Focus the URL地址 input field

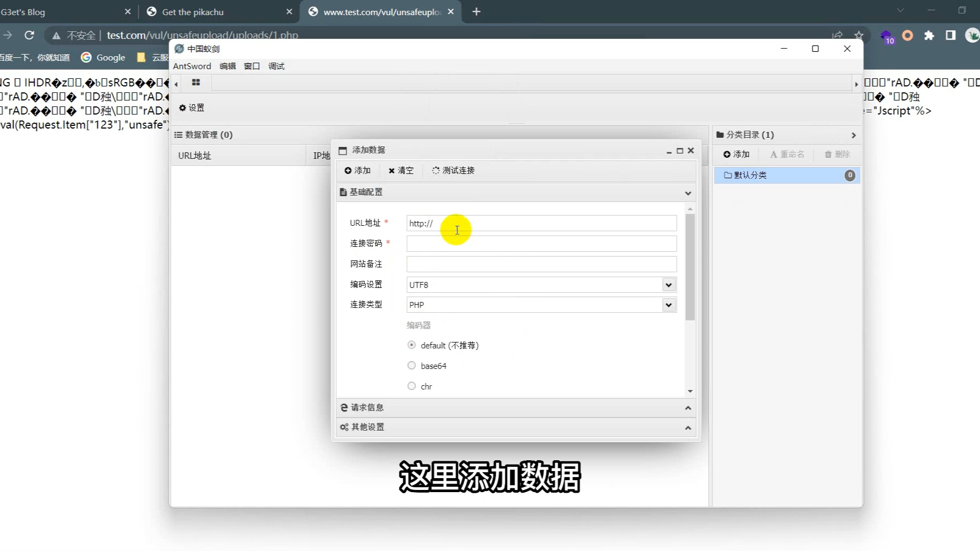point(541,223)
